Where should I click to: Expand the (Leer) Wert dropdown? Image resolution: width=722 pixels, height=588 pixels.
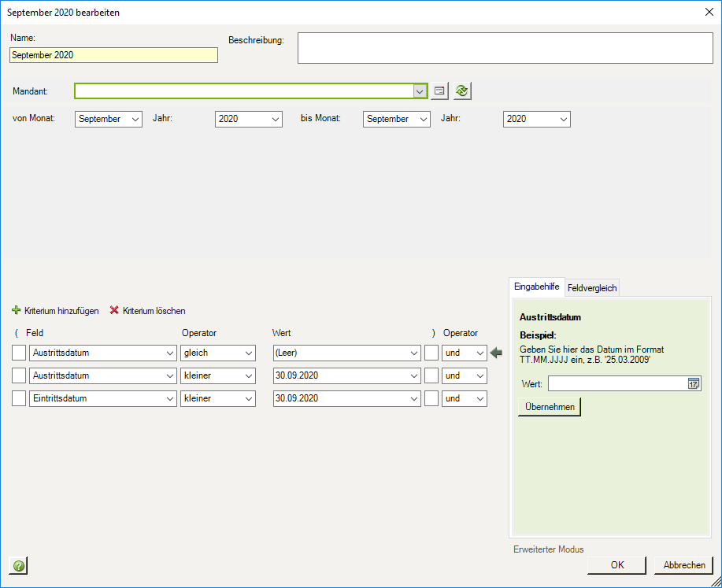[414, 353]
